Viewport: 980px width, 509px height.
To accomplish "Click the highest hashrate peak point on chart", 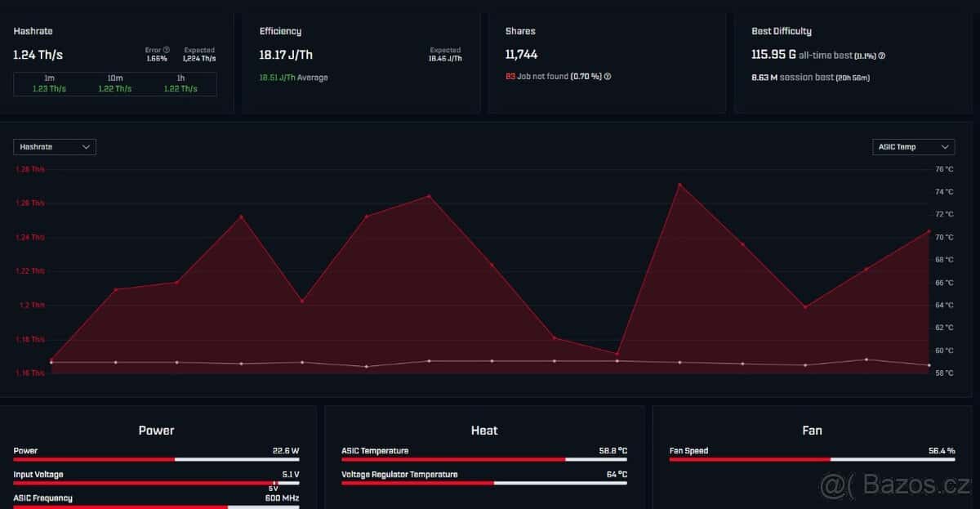I will tap(679, 185).
